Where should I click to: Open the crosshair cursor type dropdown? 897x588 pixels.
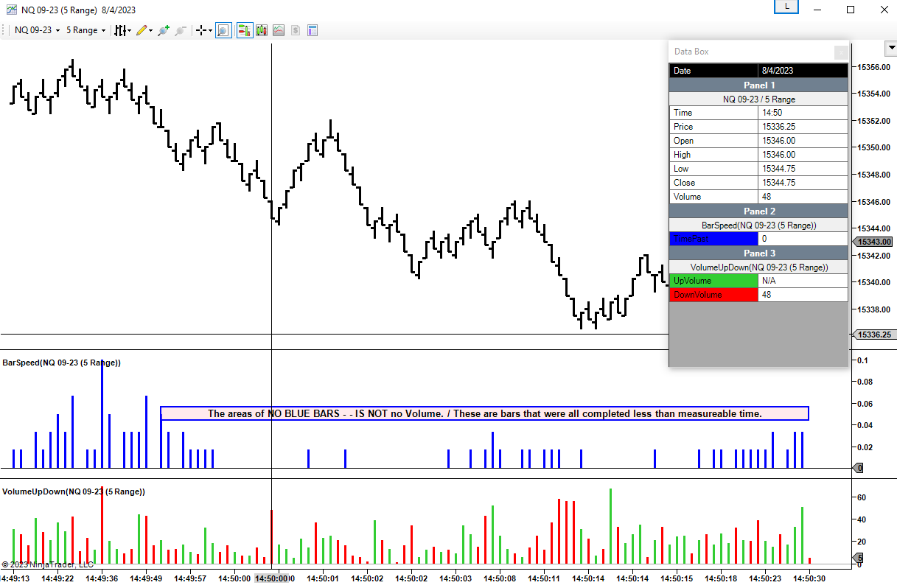pyautogui.click(x=203, y=30)
